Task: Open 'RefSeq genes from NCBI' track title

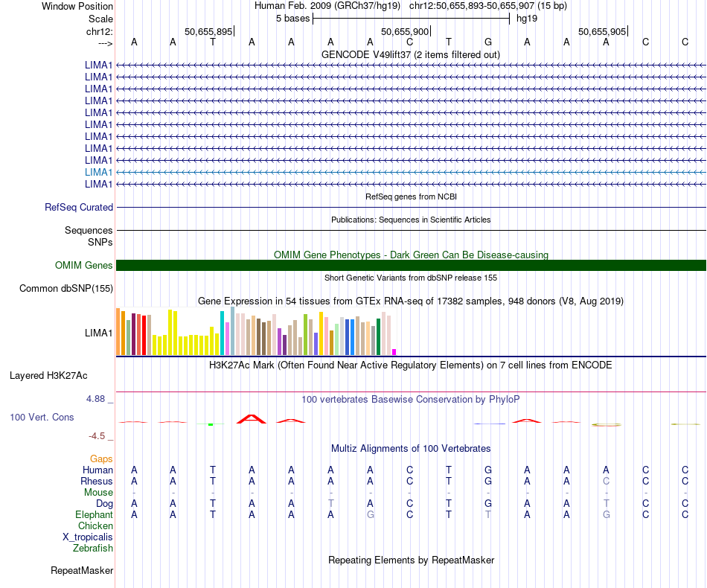Action: (x=411, y=196)
